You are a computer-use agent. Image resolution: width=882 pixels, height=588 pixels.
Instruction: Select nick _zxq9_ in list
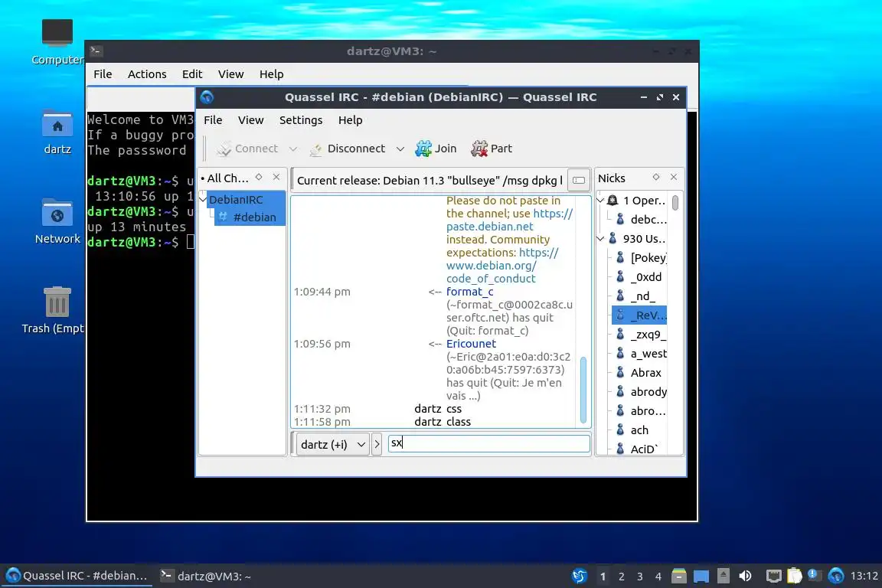(639, 335)
